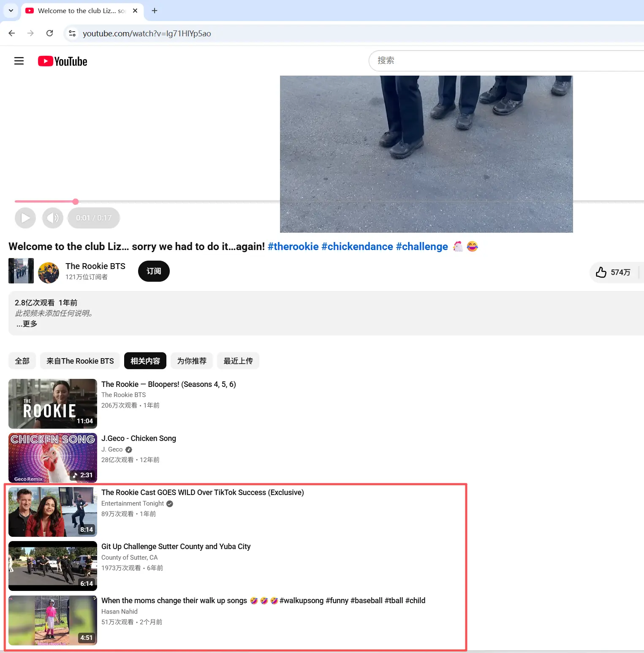Focus the YouTube 搜索 search field
The width and height of the screenshot is (644, 653).
click(x=507, y=61)
